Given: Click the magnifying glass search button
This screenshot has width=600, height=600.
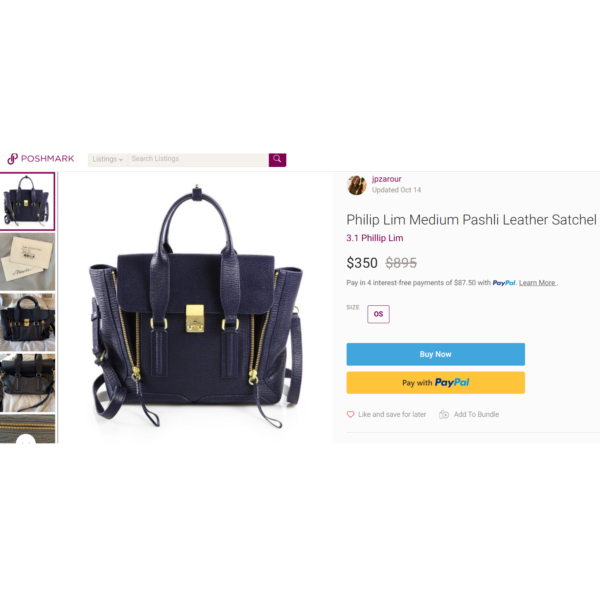Looking at the screenshot, I should click(x=277, y=160).
